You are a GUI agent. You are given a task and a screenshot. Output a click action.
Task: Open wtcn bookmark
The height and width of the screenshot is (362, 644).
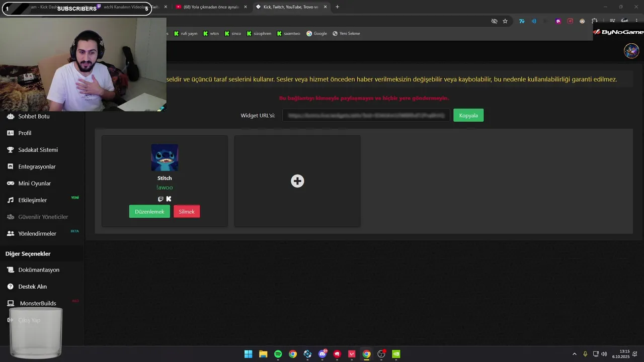[x=211, y=34]
